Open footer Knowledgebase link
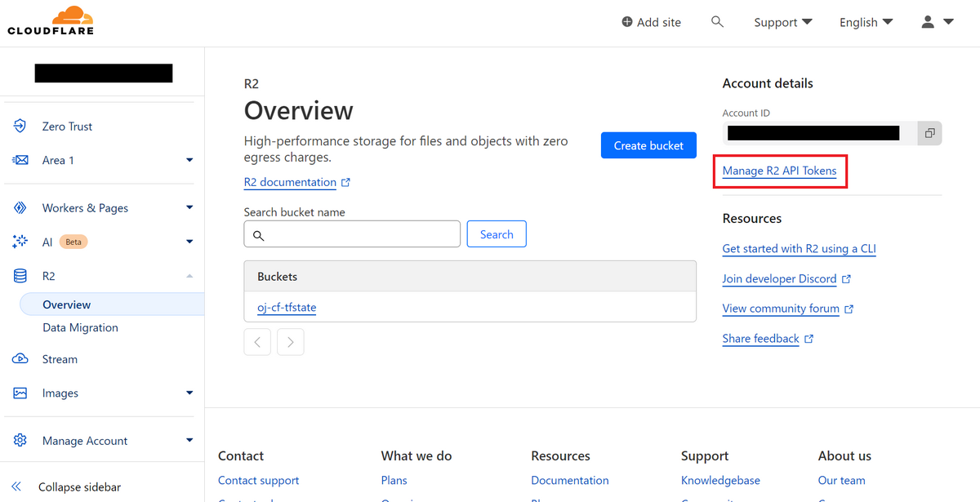This screenshot has width=980, height=502. 720,481
